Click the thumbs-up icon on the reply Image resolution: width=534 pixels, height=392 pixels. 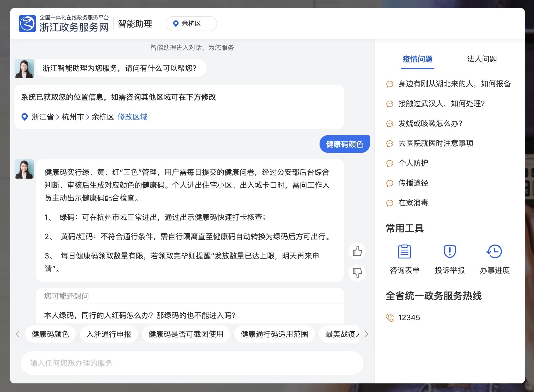[357, 251]
